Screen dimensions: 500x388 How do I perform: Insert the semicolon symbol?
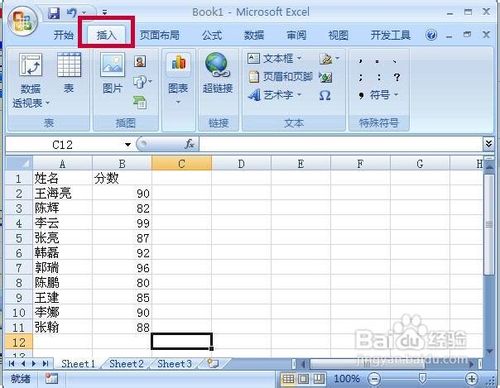point(361,78)
